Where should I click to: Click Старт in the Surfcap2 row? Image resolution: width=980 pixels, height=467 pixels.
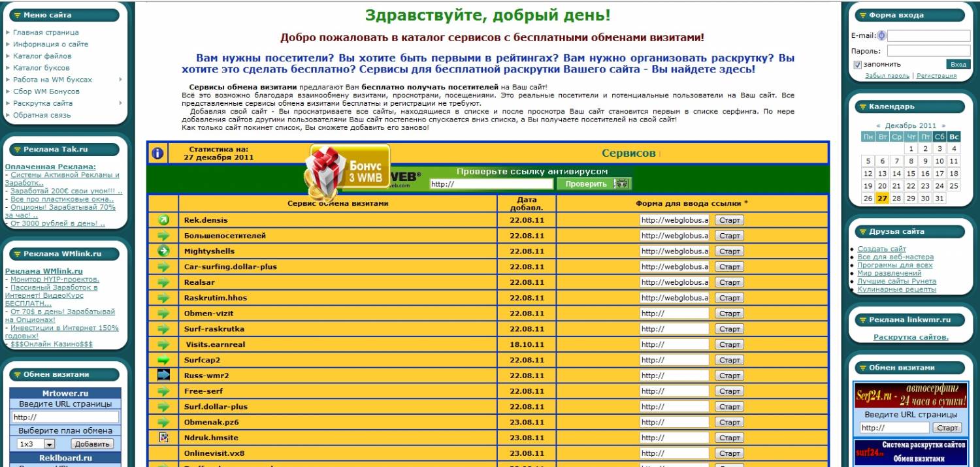(729, 360)
